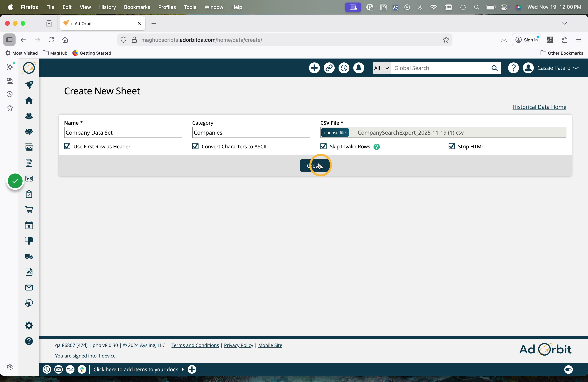Open the Firefox History menu
The width and height of the screenshot is (588, 382).
click(107, 7)
